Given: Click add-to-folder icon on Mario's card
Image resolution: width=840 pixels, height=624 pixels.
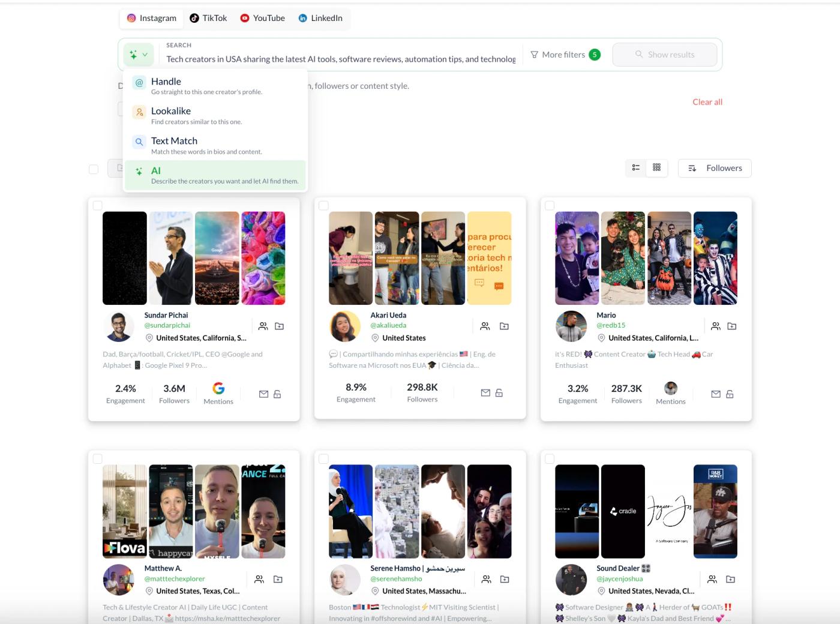Looking at the screenshot, I should click(732, 326).
